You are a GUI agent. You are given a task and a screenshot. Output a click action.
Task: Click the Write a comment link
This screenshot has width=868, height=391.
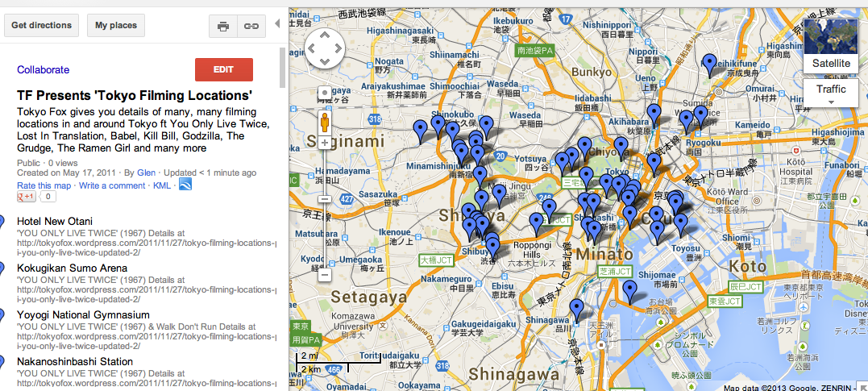pos(112,185)
